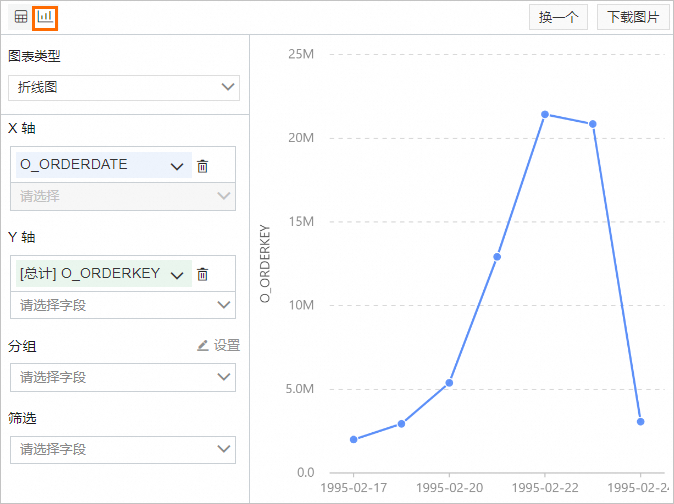
Task: Click the 换一个 button
Action: coord(559,17)
